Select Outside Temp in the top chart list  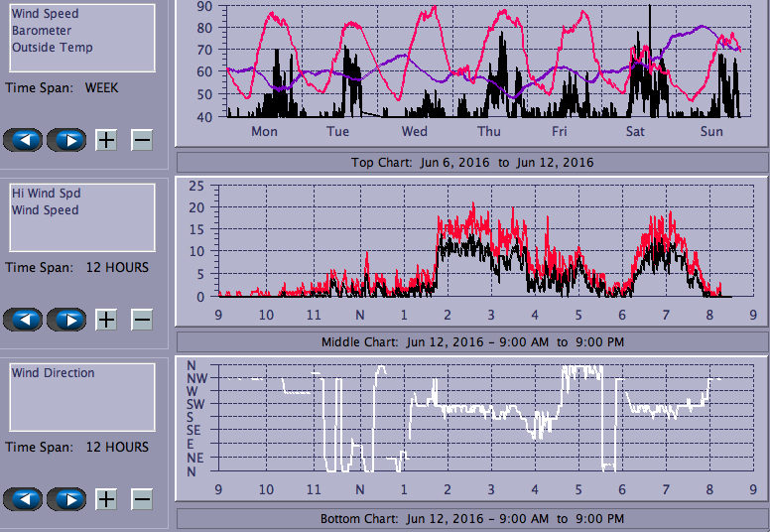click(x=53, y=48)
